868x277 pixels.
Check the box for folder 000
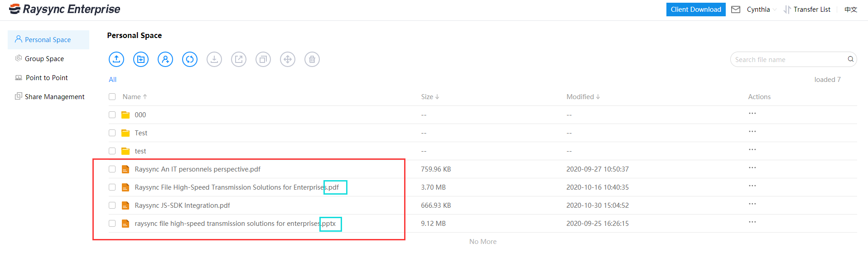tap(112, 115)
